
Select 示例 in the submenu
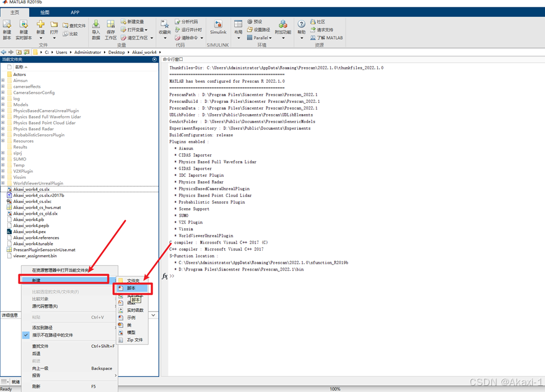(x=131, y=317)
